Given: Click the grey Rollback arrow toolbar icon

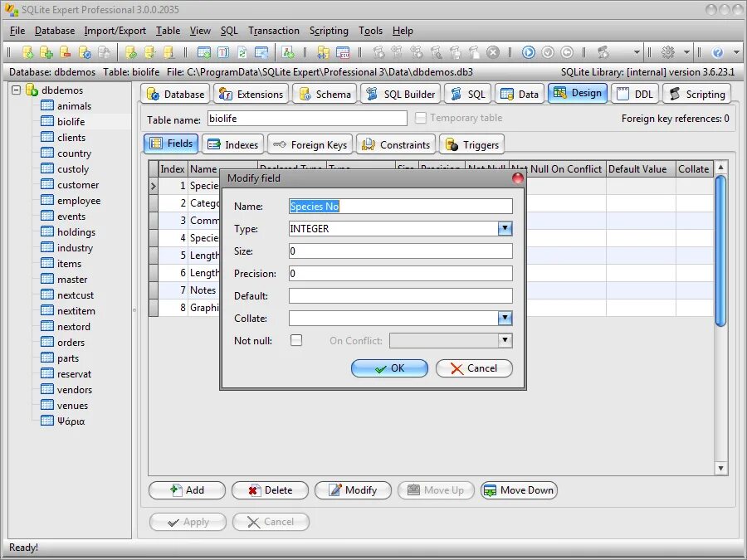Looking at the screenshot, I should click(567, 52).
